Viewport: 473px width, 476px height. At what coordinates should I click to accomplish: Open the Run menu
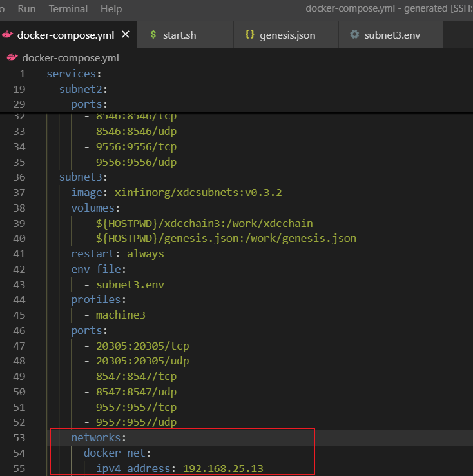(26, 9)
